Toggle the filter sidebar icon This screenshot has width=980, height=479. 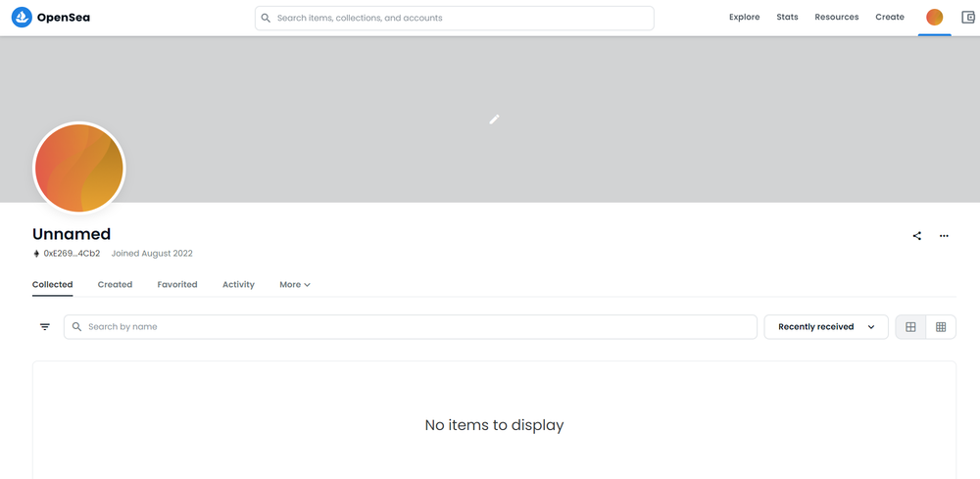pos(45,326)
